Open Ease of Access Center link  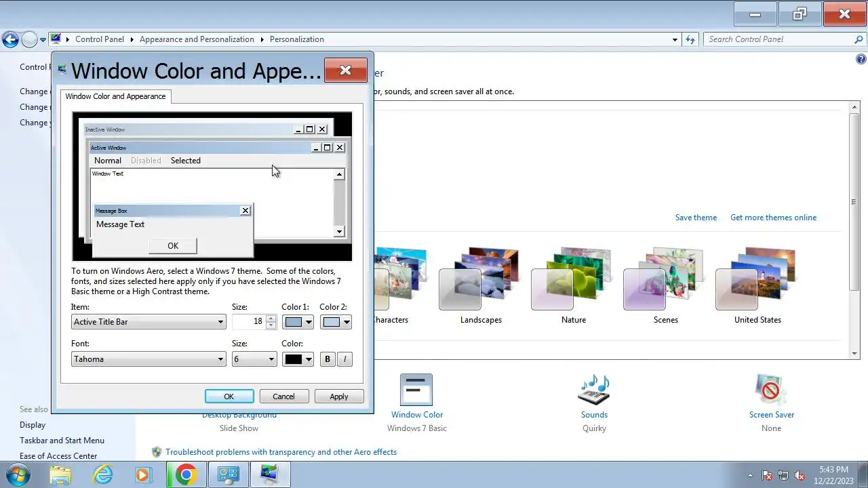point(58,456)
